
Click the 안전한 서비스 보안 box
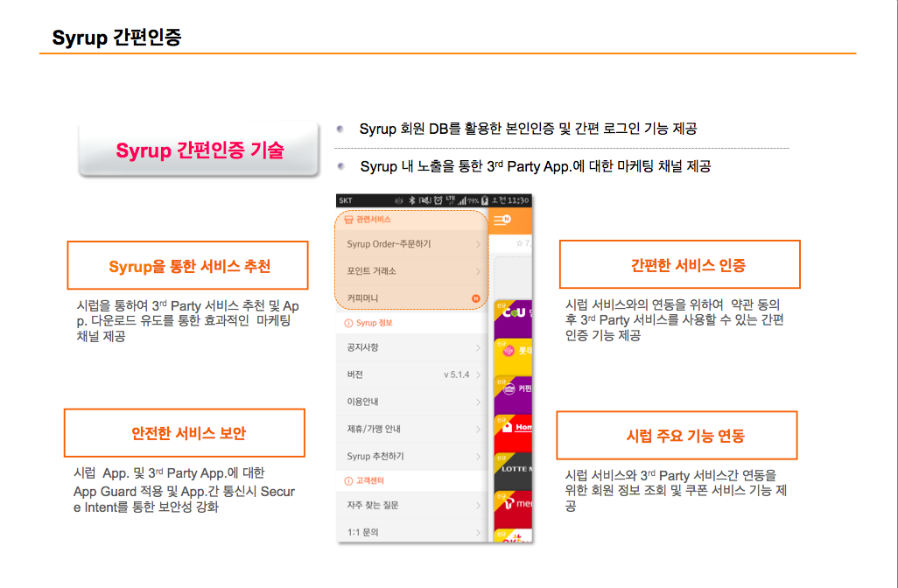tap(185, 433)
